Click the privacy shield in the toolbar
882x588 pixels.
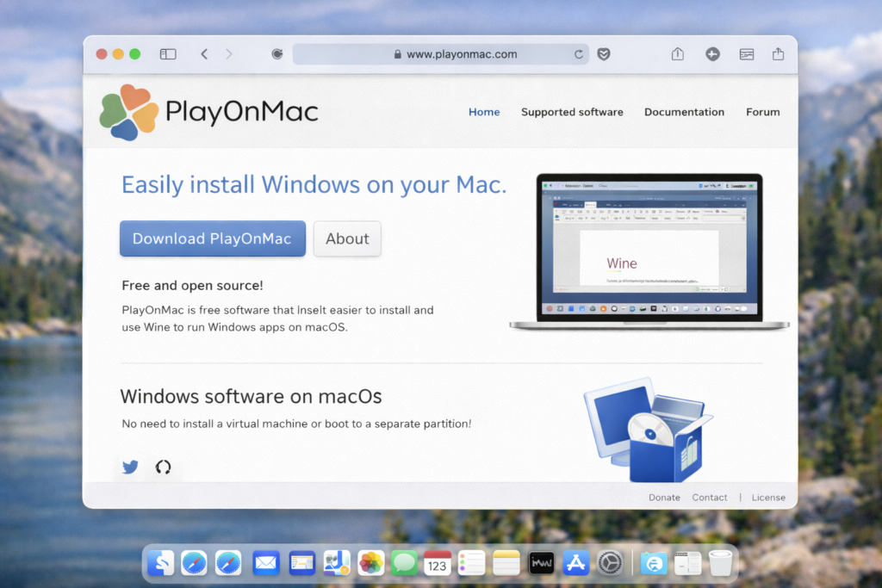coord(604,53)
